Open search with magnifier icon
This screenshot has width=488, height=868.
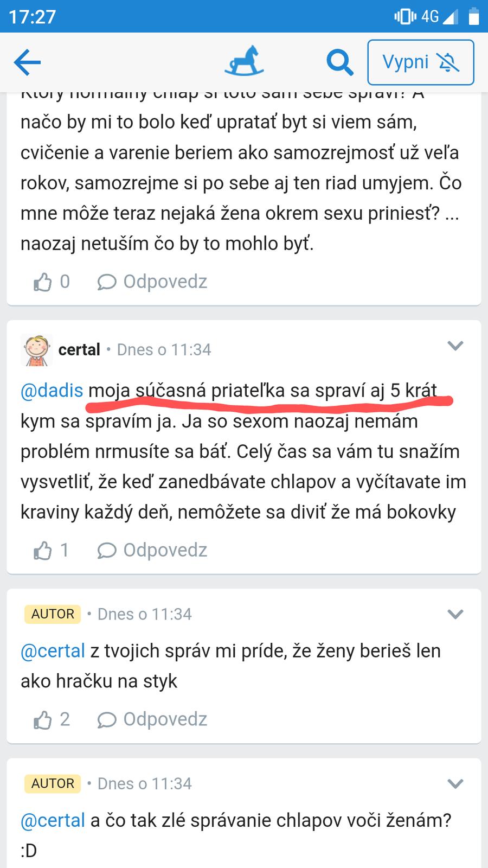point(339,62)
